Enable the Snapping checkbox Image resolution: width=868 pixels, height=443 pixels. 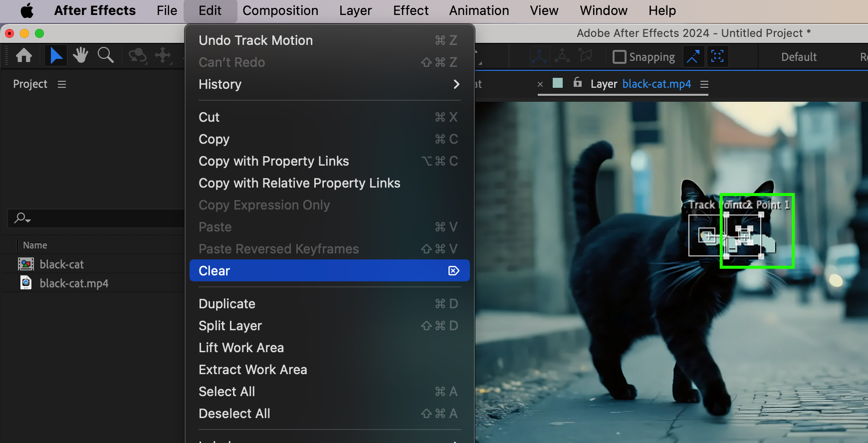[x=619, y=57]
